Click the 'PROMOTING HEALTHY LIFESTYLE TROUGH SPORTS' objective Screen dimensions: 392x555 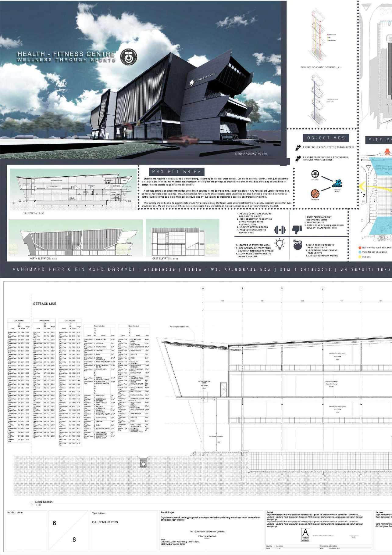tap(329, 147)
